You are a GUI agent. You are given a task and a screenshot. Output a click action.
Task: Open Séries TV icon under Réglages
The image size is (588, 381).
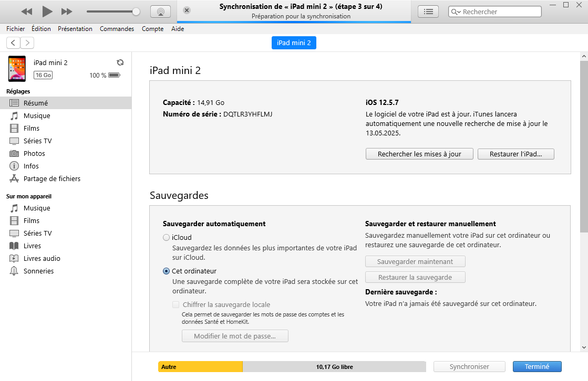[14, 141]
